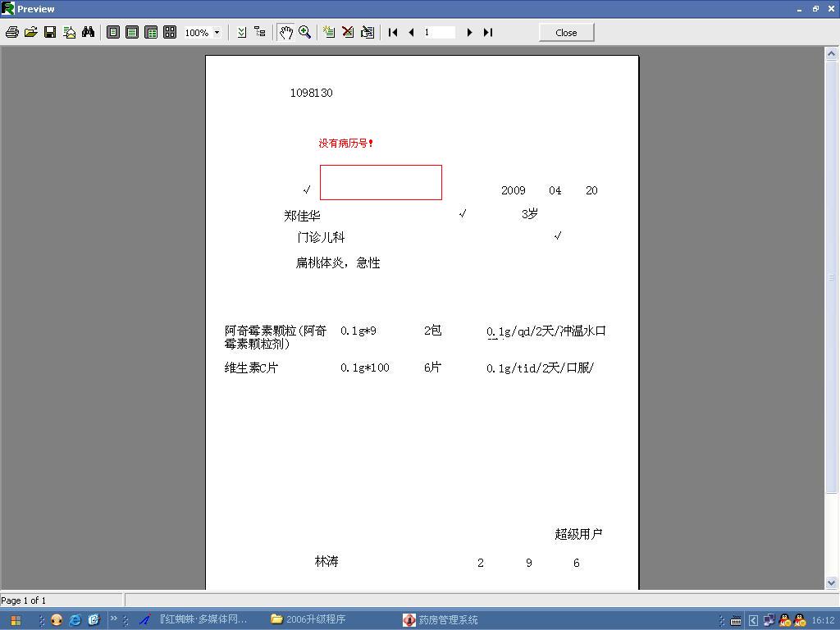Click the patient name 郑佳华
840x630 pixels.
tap(302, 216)
